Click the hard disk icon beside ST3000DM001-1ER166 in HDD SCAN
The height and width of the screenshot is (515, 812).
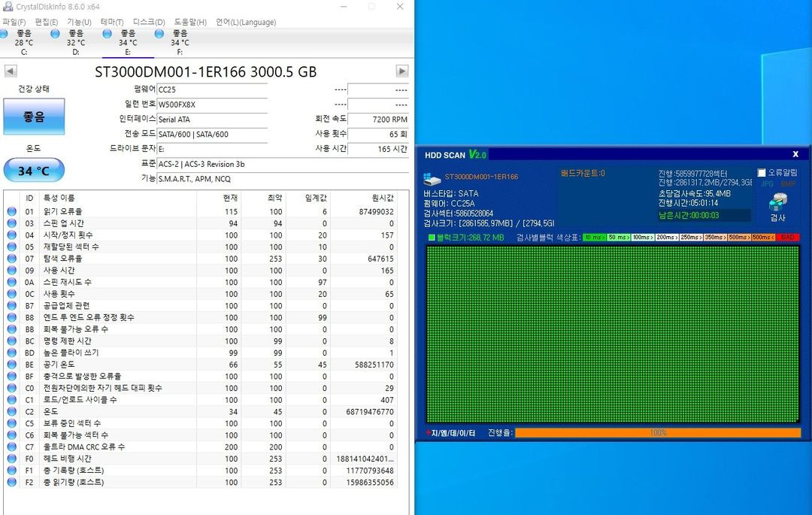pos(431,177)
